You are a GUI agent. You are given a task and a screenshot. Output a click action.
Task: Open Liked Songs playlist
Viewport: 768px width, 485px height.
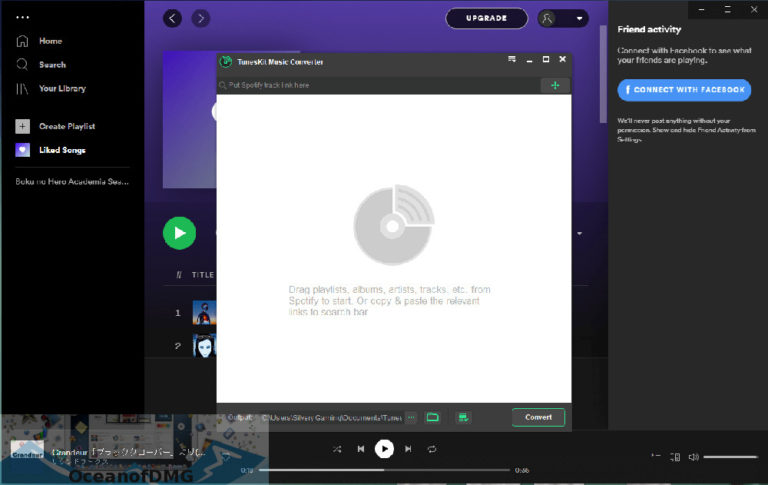[62, 150]
